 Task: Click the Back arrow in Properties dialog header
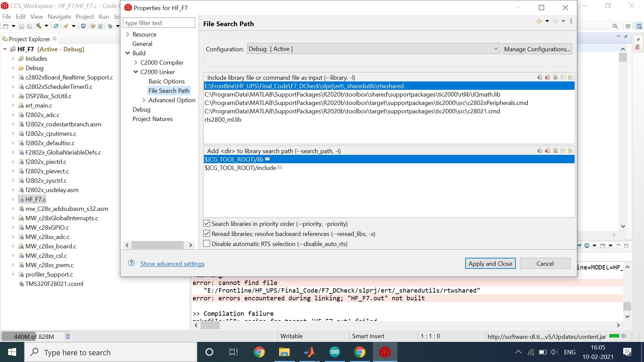point(539,21)
